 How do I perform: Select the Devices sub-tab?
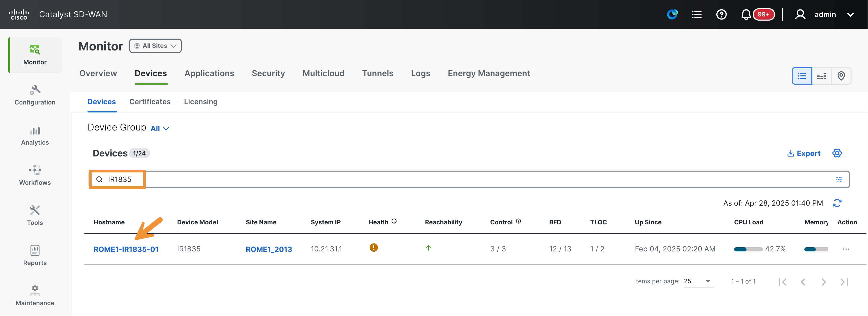pyautogui.click(x=101, y=102)
